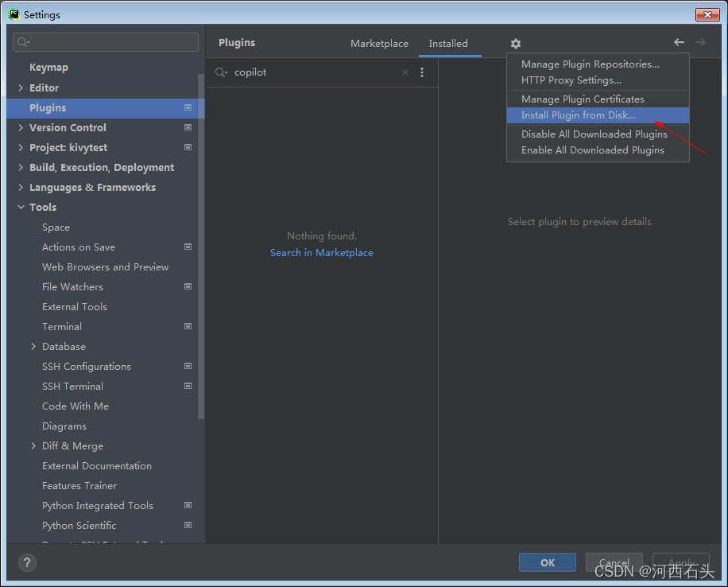Expand the Database subsection

click(x=33, y=346)
